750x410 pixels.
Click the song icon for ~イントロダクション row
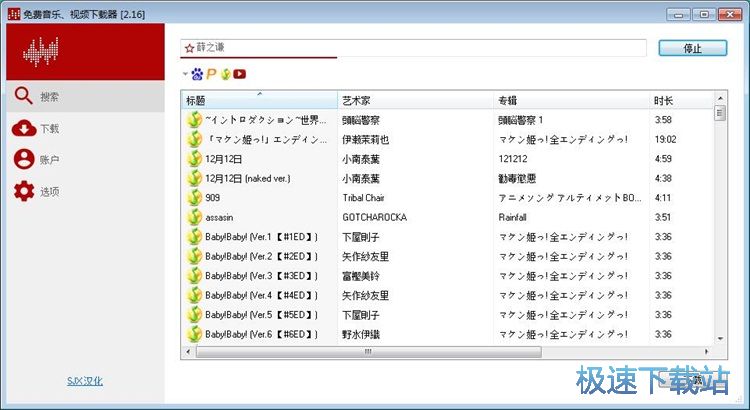pos(194,120)
